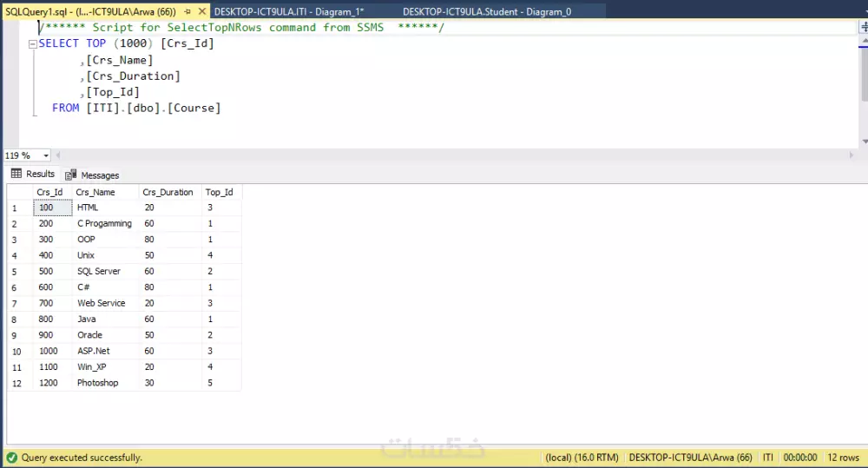Select the Crs_Id 1200 cell

click(53, 383)
